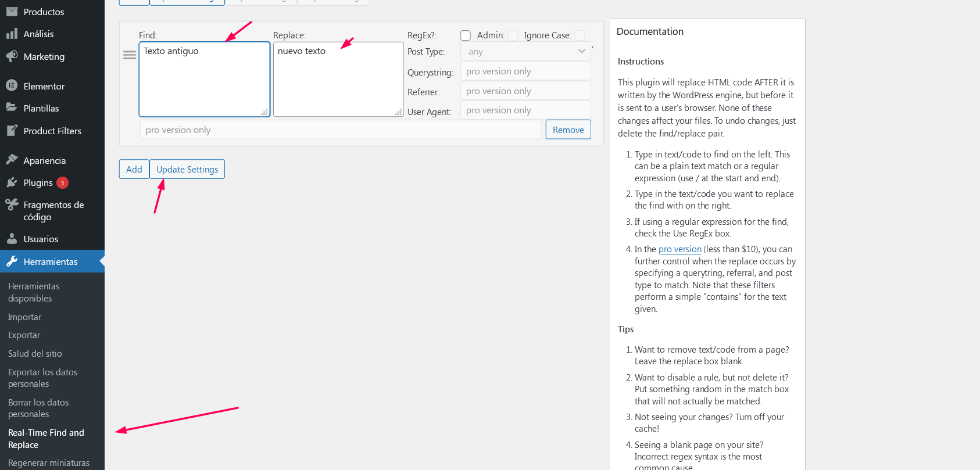Screen dimensions: 980x470
Task: Toggle the Admin checkbox
Action: pyautogui.click(x=513, y=35)
